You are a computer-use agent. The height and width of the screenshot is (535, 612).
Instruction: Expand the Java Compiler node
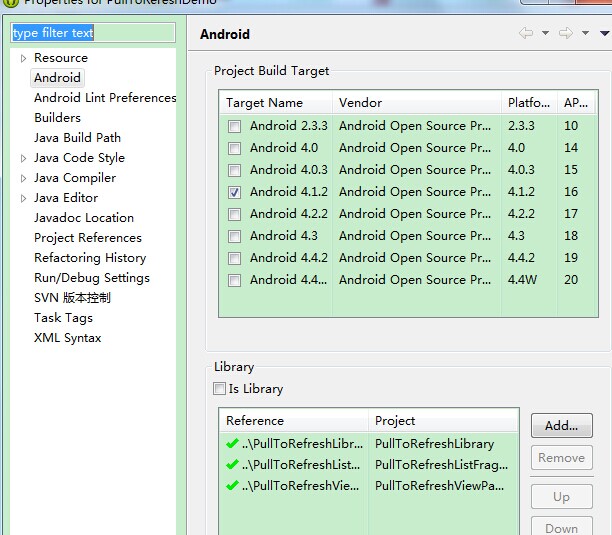tap(23, 178)
